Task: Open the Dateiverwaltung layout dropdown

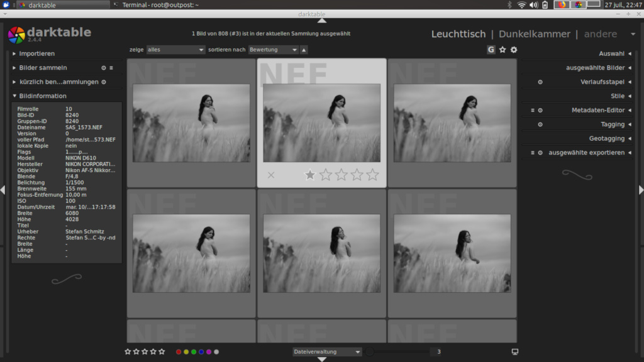Action: 327,352
